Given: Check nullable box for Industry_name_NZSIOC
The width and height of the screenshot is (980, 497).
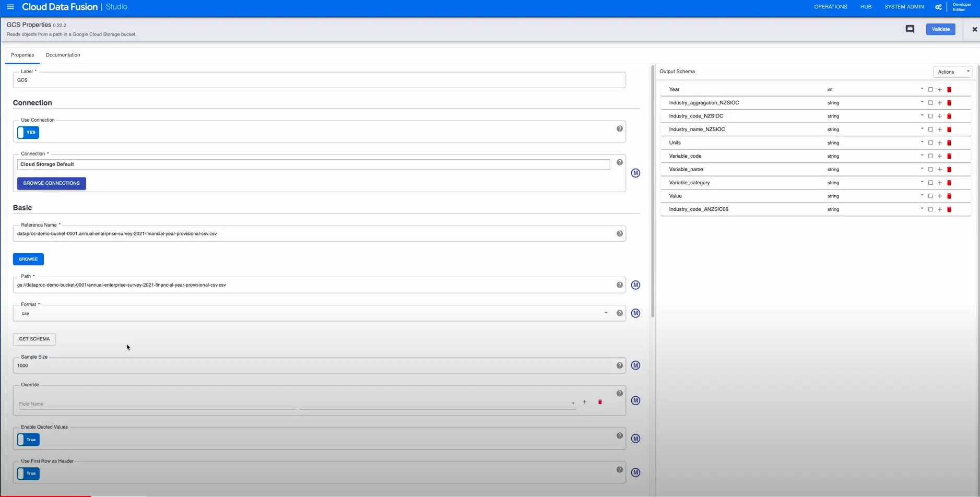Looking at the screenshot, I should coord(930,129).
